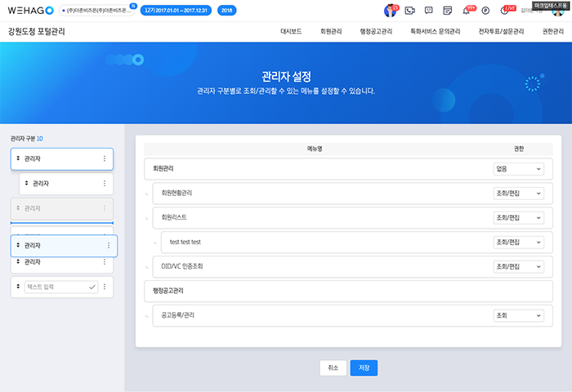Viewport: 572px width, 392px height.
Task: Open the 회원관리 permission dropdown showing 없음
Action: [518, 169]
